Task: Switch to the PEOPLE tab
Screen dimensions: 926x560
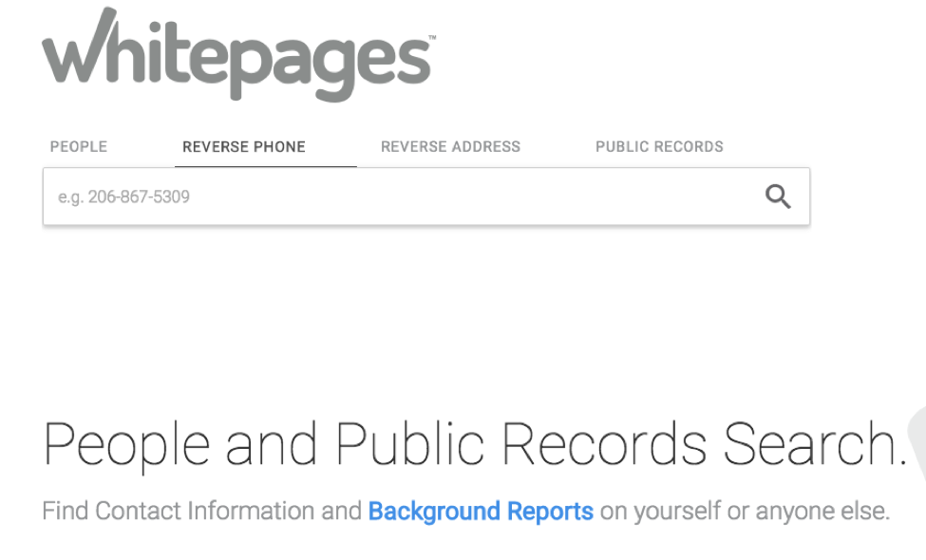Action: click(x=78, y=146)
